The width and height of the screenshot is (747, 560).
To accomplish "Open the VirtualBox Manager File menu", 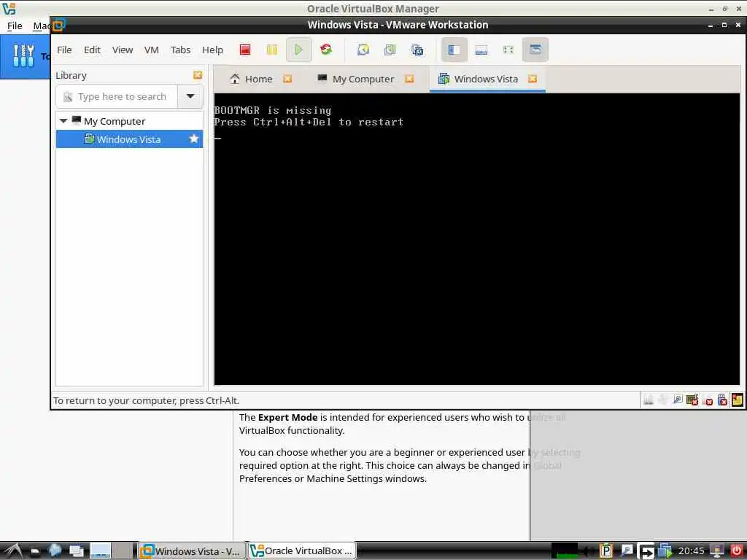I will (15, 26).
